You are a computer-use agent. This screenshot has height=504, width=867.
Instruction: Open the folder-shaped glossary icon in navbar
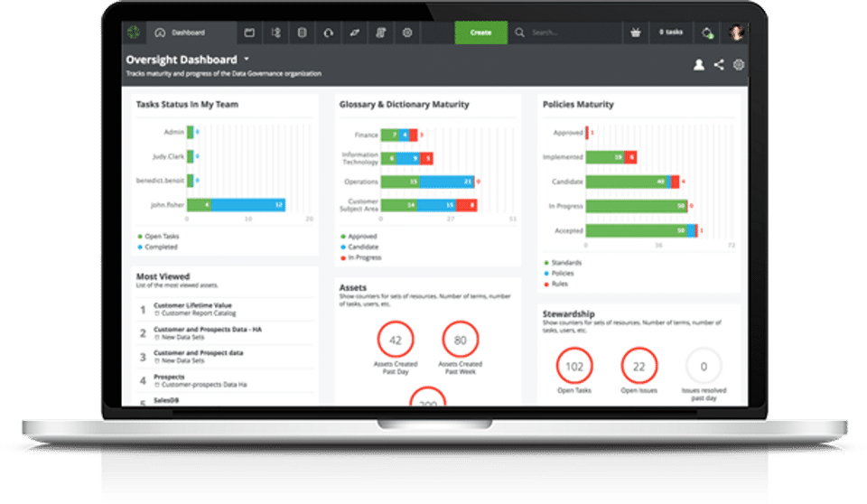coord(249,33)
